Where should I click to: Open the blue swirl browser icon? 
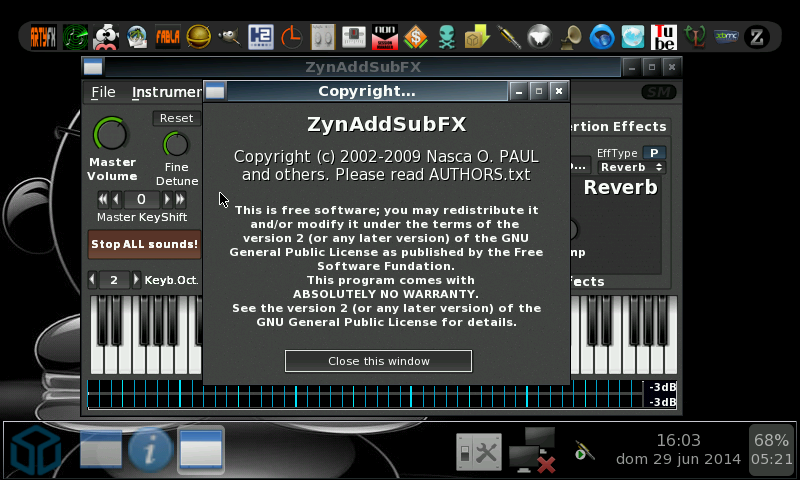click(602, 37)
